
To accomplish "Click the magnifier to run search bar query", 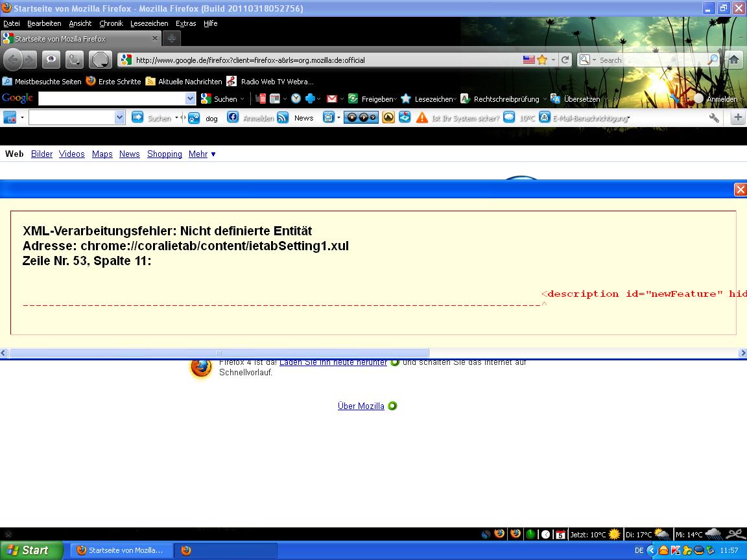I will [712, 60].
